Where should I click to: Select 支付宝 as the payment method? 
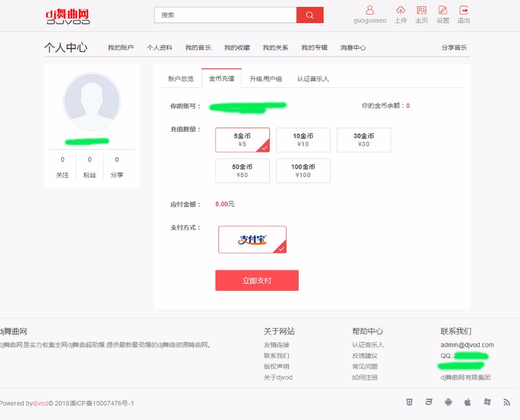pyautogui.click(x=252, y=239)
